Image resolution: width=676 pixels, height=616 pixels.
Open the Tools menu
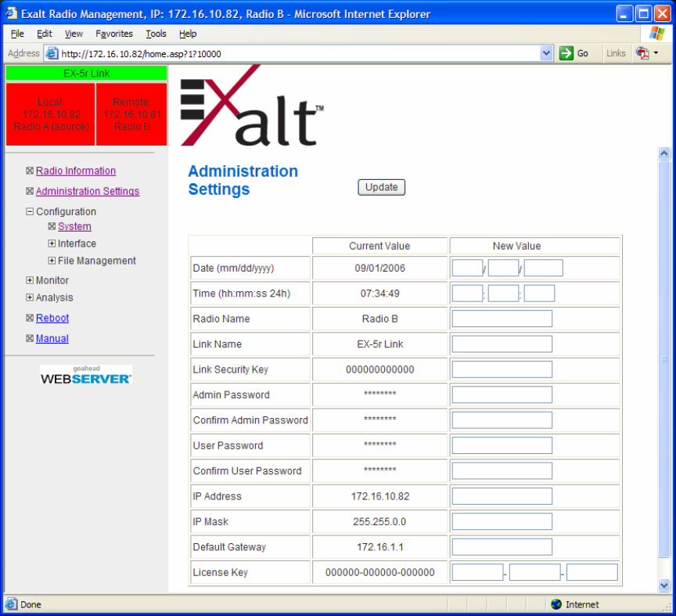click(x=156, y=34)
